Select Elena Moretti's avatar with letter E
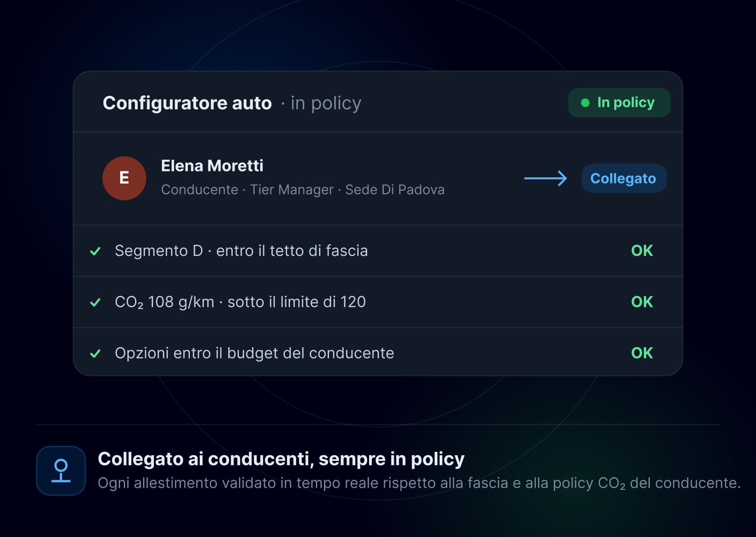This screenshot has width=756, height=537. 124,178
